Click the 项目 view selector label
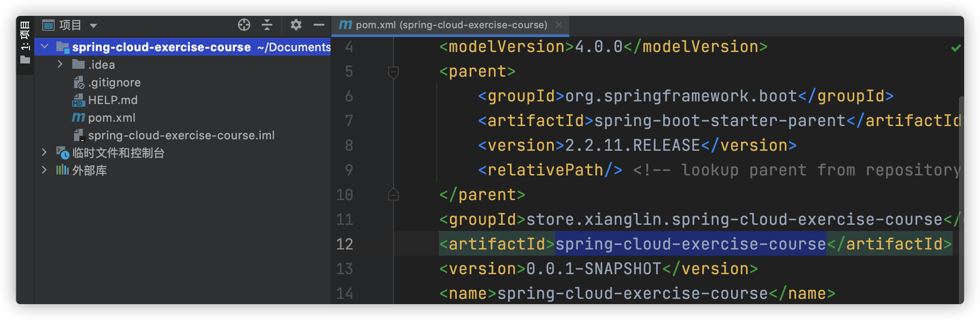980x320 pixels. coord(71,25)
